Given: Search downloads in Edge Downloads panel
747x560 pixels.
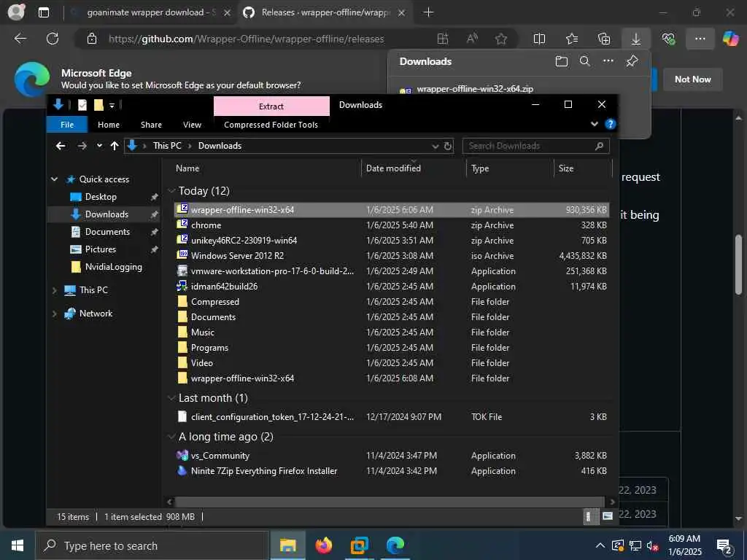Looking at the screenshot, I should [585, 61].
